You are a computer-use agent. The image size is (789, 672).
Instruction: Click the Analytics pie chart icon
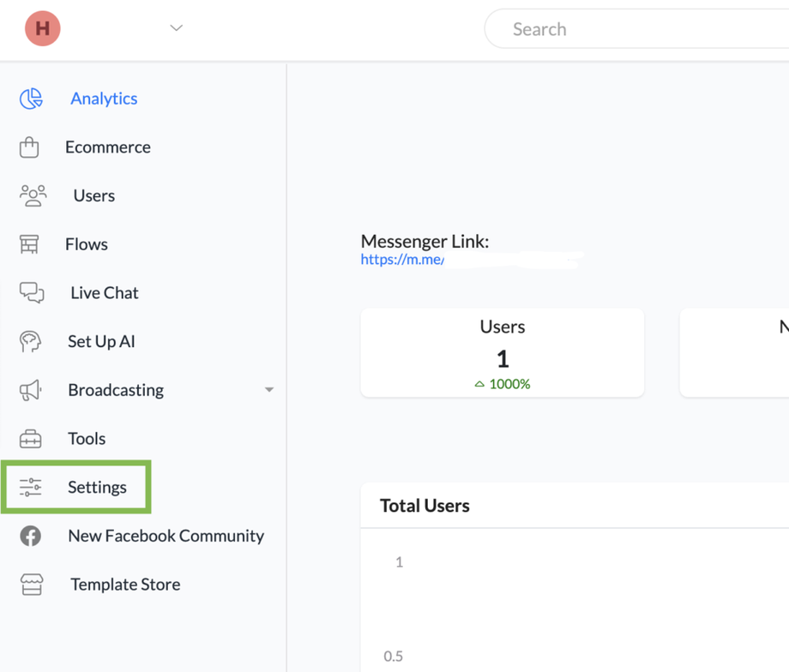click(31, 99)
